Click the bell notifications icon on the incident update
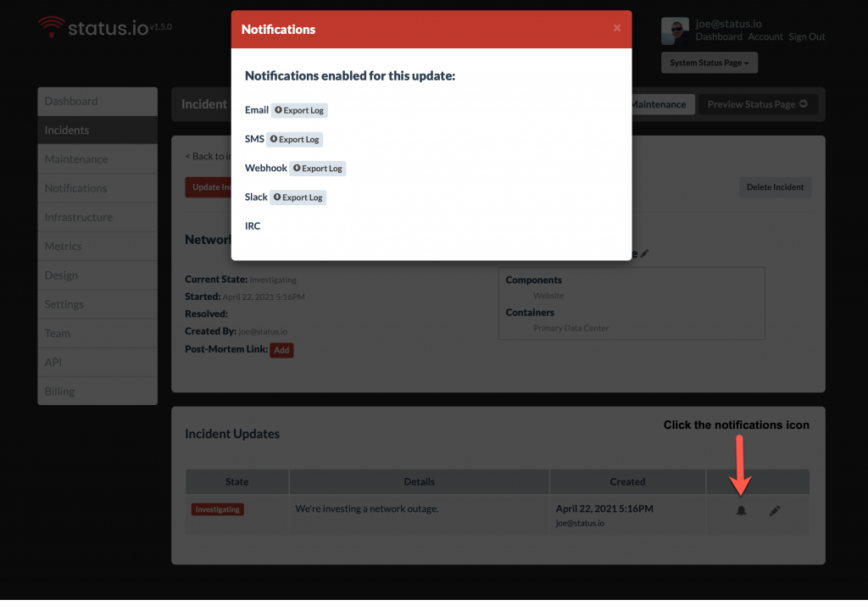 (x=740, y=510)
